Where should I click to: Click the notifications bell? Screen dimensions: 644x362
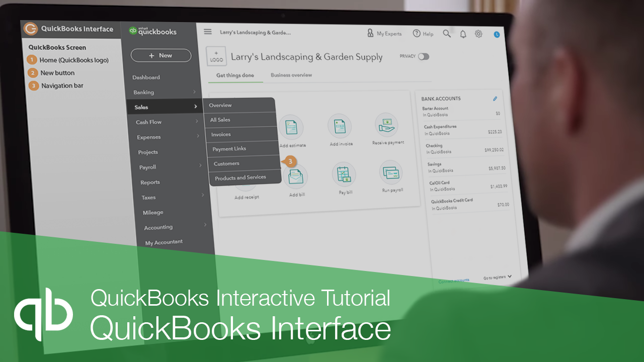(463, 34)
